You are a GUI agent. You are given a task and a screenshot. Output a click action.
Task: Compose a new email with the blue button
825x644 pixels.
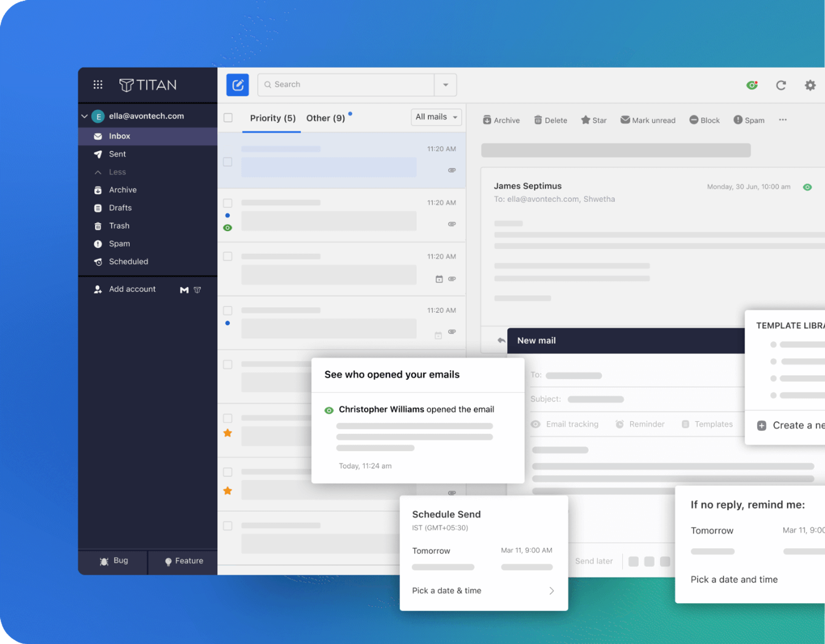(238, 85)
